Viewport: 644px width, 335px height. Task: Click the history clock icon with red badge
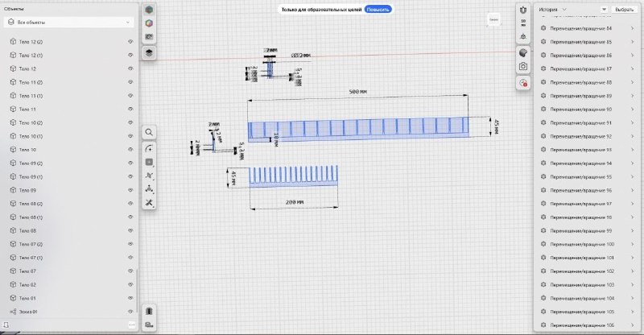point(522,83)
